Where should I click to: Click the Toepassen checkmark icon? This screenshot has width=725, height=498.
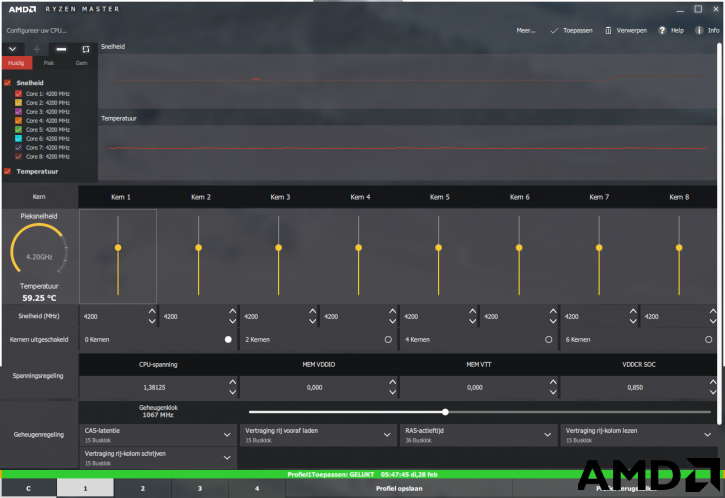554,31
